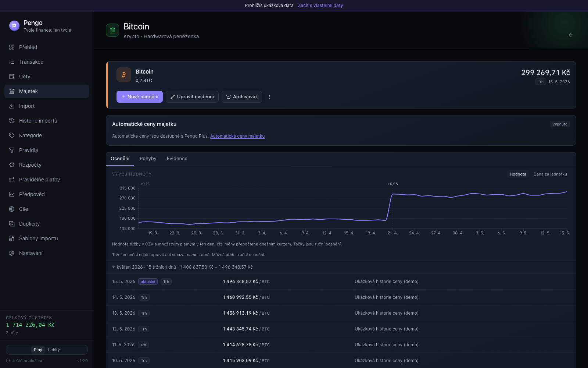
Task: Click the asset value 299 269,71 Kč
Action: [545, 72]
